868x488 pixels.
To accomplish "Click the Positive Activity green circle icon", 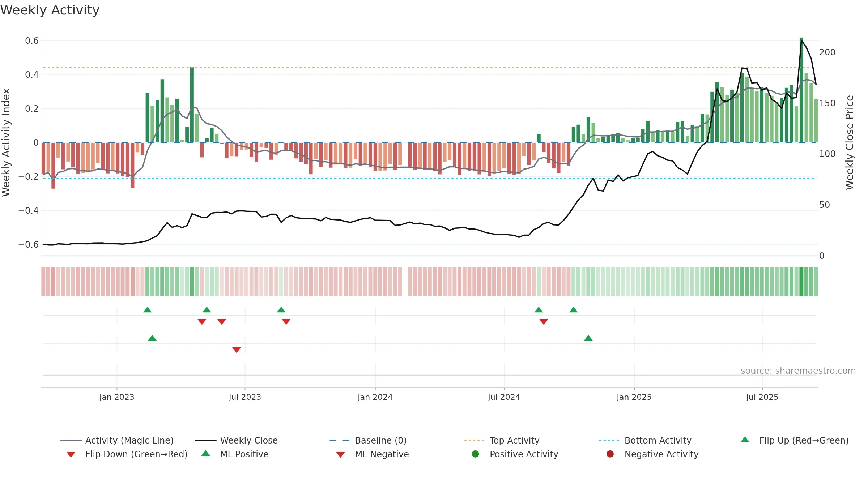I will pos(475,454).
